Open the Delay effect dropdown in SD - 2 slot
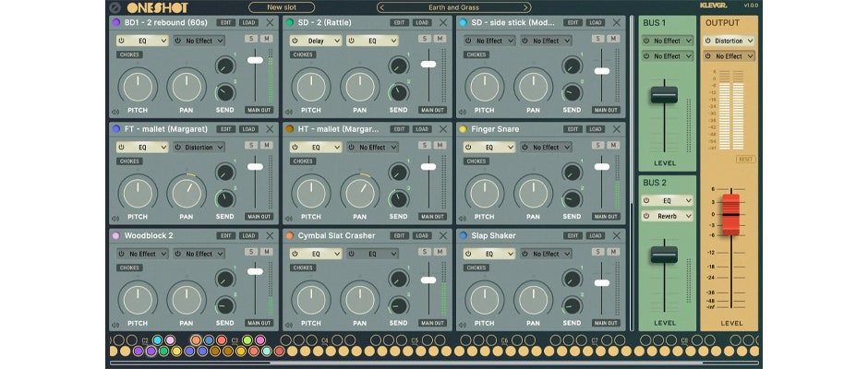The image size is (868, 369). coord(316,41)
